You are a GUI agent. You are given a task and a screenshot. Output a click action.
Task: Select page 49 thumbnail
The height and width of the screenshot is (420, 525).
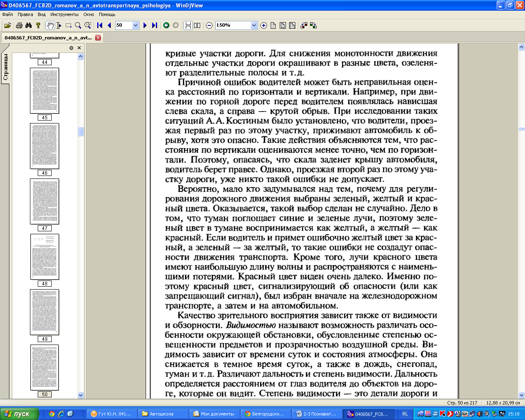click(x=44, y=312)
